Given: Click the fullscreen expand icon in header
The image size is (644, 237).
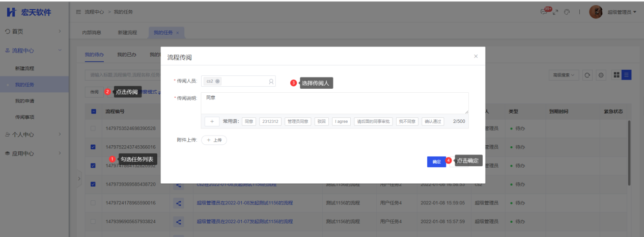Looking at the screenshot, I should click(x=555, y=12).
